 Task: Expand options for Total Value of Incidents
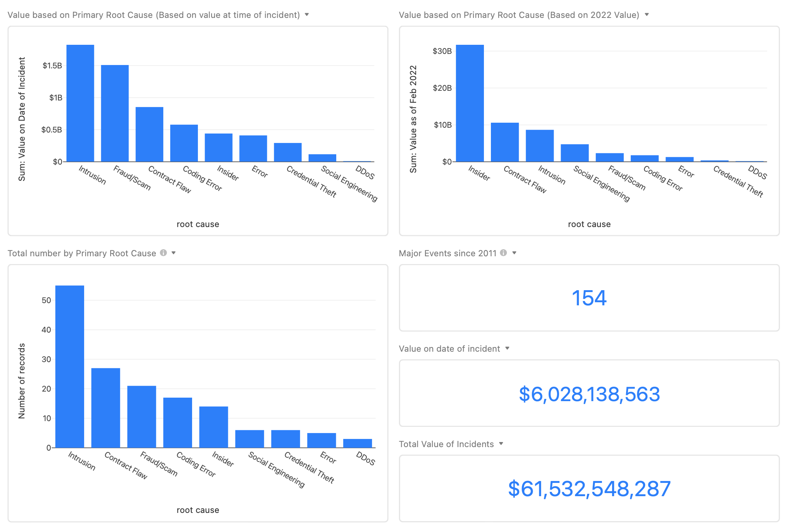[501, 444]
